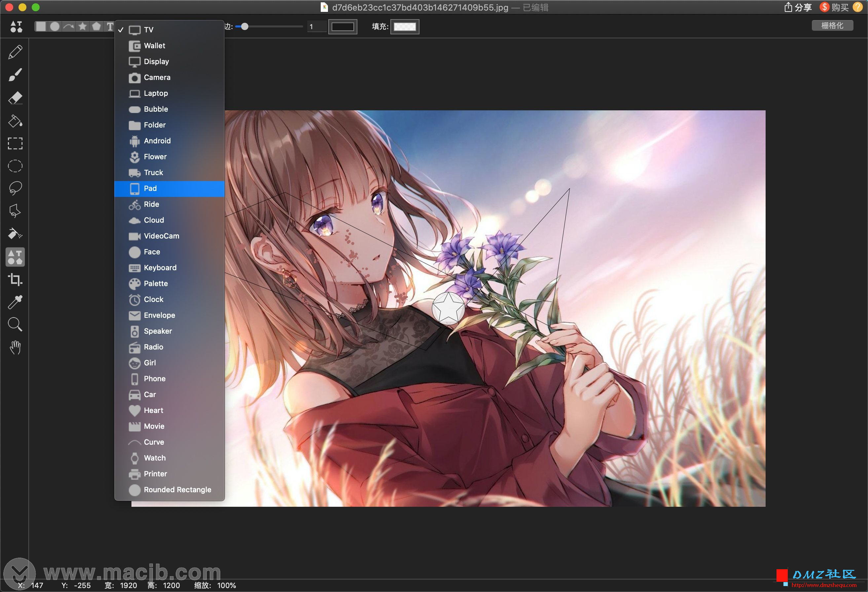
Task: Click the document file icon in title bar
Action: click(x=324, y=8)
